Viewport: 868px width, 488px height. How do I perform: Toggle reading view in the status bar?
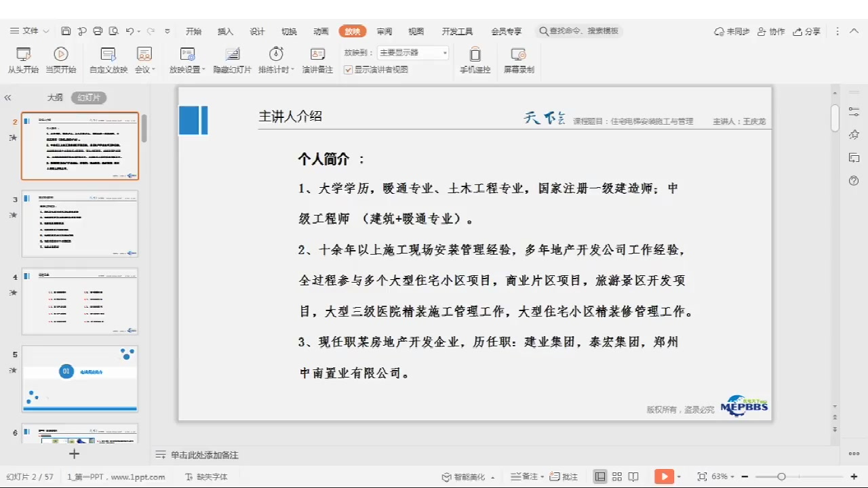633,476
